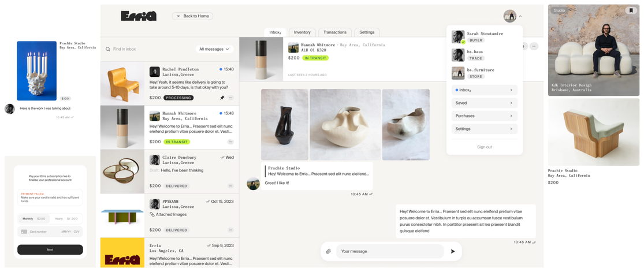This screenshot has height=272, width=644.
Task: Open the cream folded vase photo in the chat
Action: [345, 125]
